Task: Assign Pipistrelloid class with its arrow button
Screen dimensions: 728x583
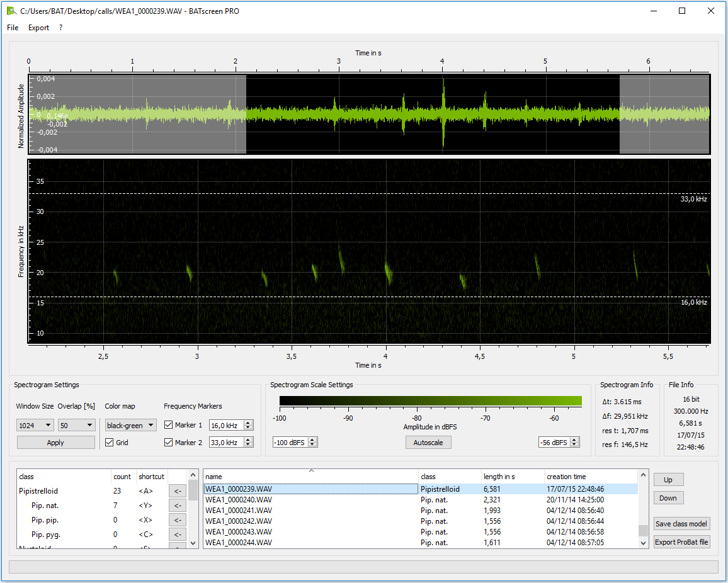Action: tap(178, 491)
